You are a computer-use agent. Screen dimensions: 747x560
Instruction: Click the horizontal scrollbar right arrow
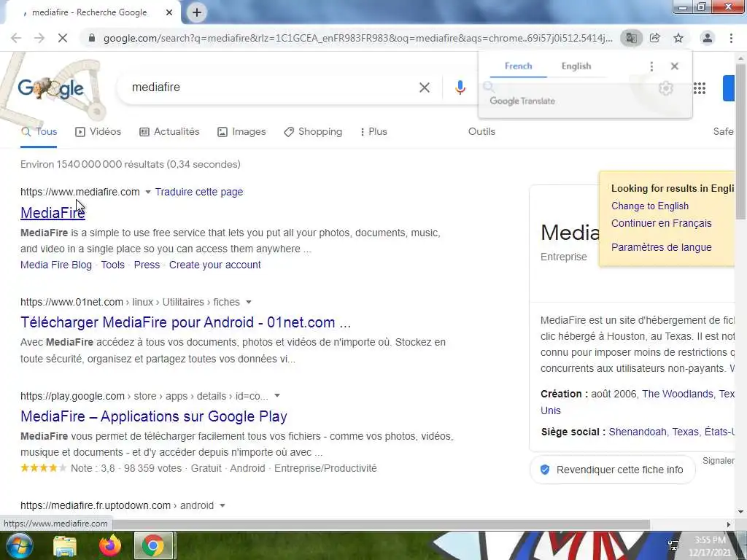[x=729, y=524]
